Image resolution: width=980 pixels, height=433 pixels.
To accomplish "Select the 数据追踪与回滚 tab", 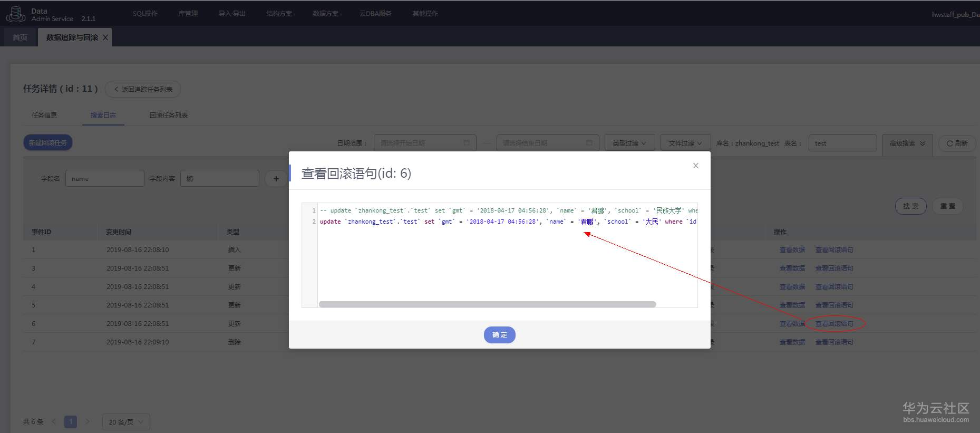I will pyautogui.click(x=72, y=37).
